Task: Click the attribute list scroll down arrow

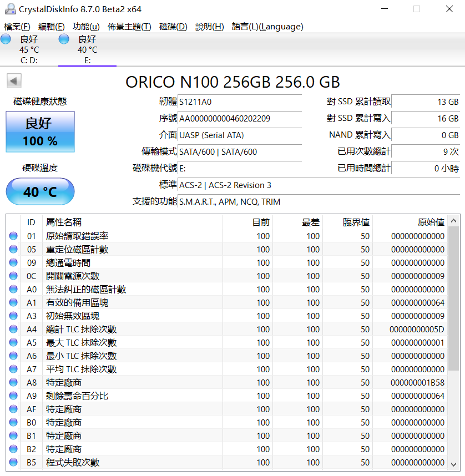Action: [x=454, y=464]
